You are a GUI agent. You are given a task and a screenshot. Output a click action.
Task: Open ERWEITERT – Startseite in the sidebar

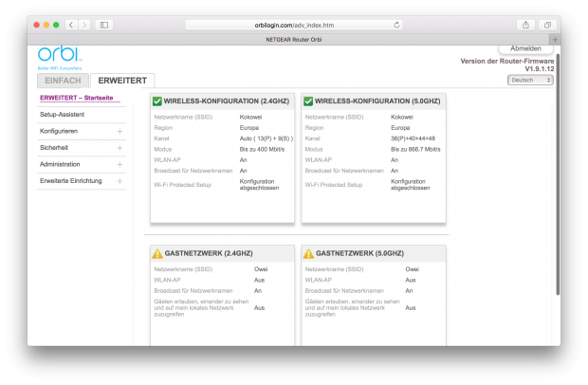(x=77, y=98)
